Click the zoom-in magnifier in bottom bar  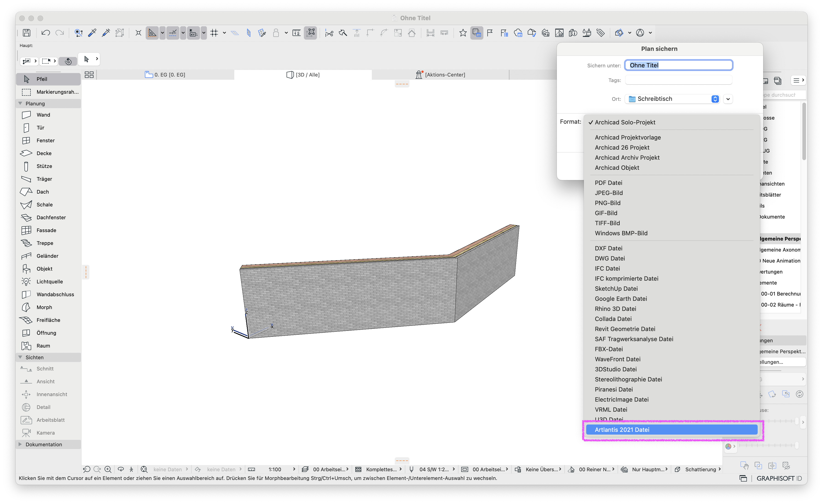tap(108, 469)
